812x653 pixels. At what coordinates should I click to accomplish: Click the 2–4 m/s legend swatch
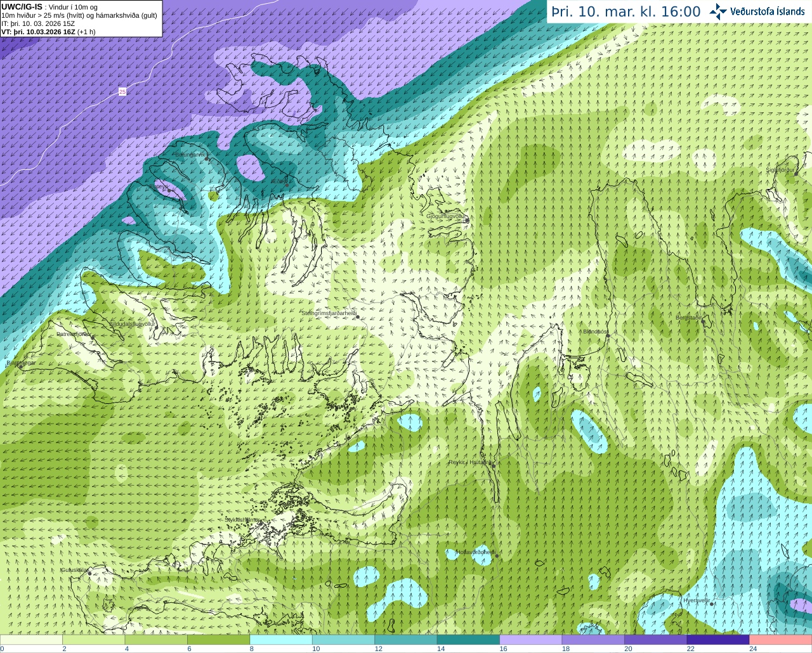pyautogui.click(x=94, y=640)
